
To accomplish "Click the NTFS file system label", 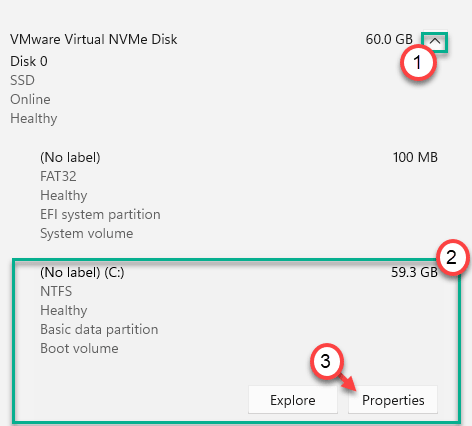I will click(x=56, y=291).
